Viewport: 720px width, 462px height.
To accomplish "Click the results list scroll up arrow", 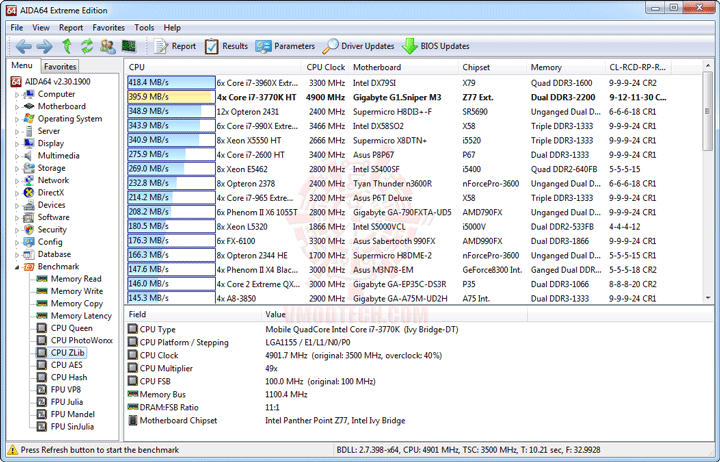I will click(x=708, y=66).
